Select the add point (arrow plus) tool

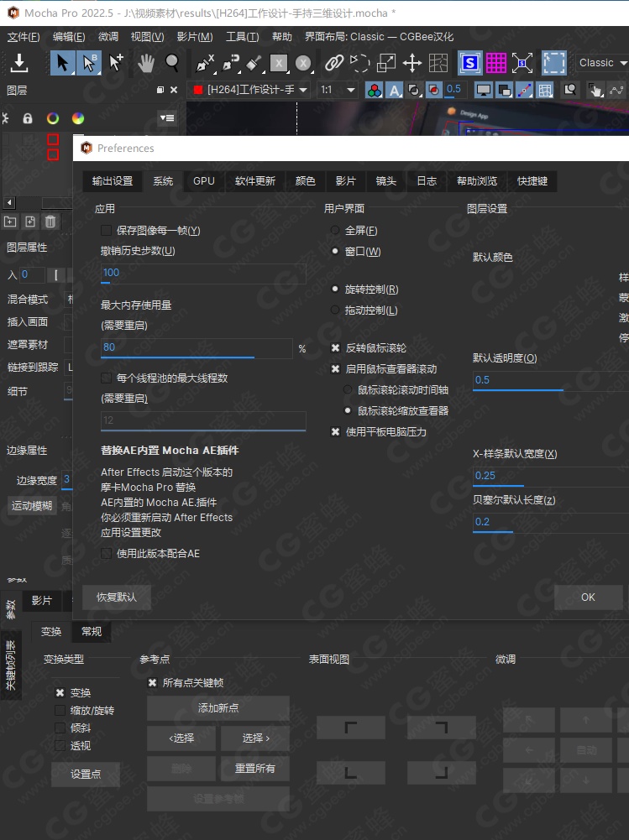point(115,63)
